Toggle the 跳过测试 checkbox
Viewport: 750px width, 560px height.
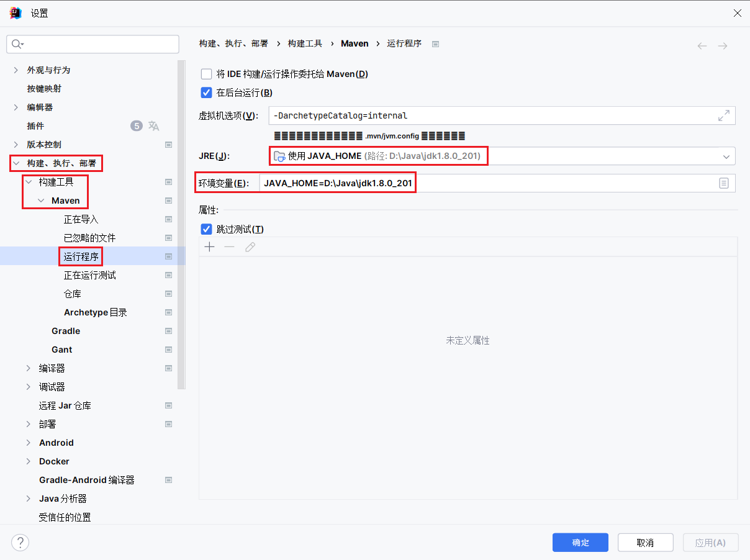pos(207,229)
